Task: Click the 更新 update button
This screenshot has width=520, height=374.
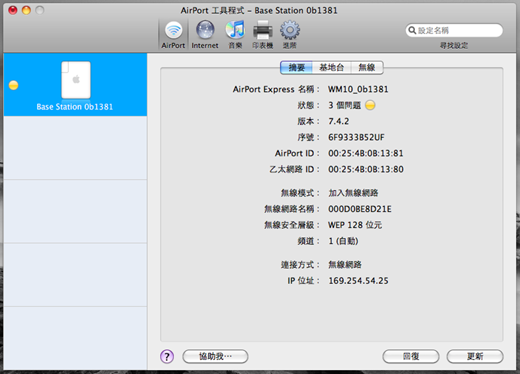Action: [x=475, y=356]
